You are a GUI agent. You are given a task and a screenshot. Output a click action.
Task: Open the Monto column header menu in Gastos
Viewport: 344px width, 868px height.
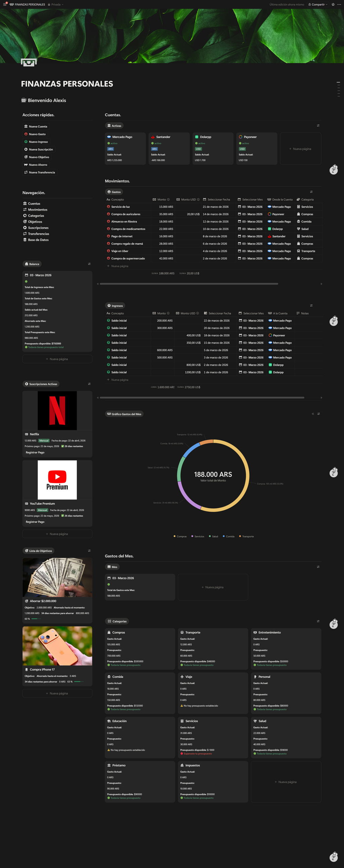click(x=162, y=199)
